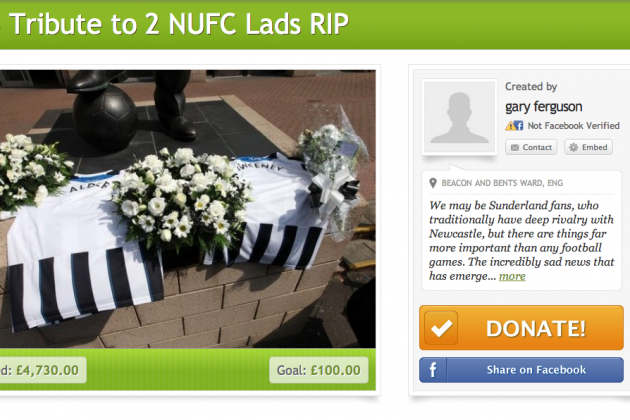Viewport: 630px width, 420px height.
Task: Click the checkmark icon on the donate button
Action: coord(441,328)
